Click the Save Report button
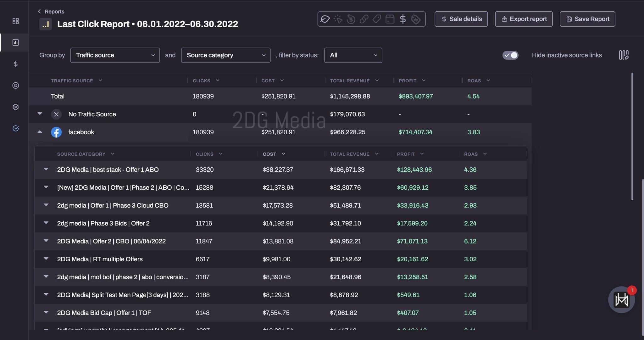This screenshot has width=644, height=340. (587, 19)
